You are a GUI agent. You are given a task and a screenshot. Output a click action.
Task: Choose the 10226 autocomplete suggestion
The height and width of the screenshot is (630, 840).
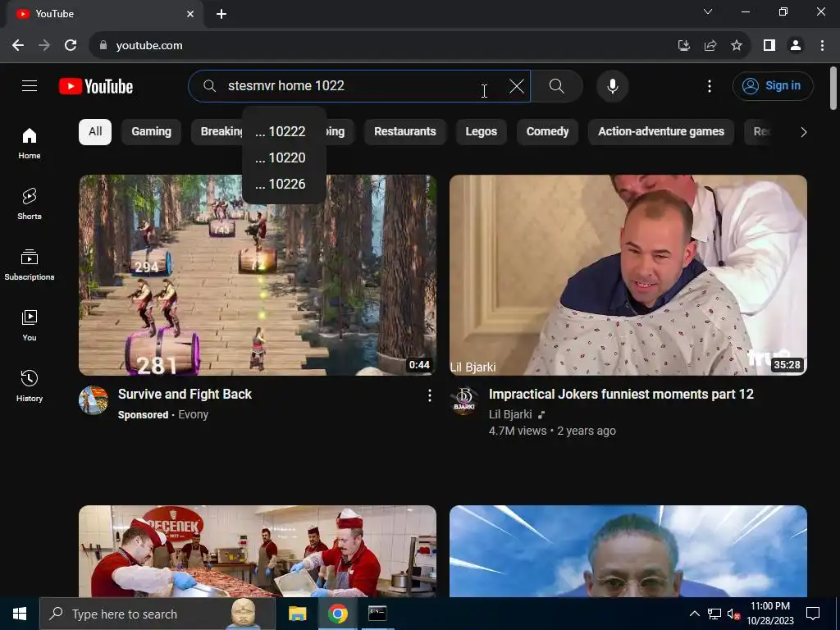click(x=284, y=185)
